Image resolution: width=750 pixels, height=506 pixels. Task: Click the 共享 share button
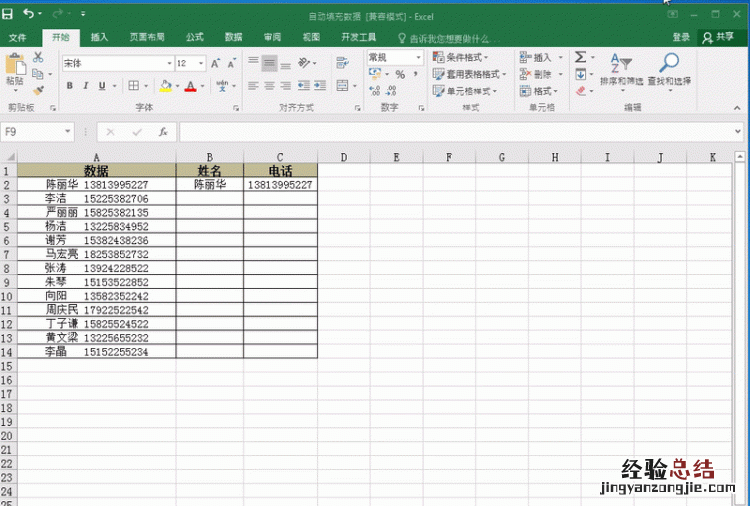(720, 37)
